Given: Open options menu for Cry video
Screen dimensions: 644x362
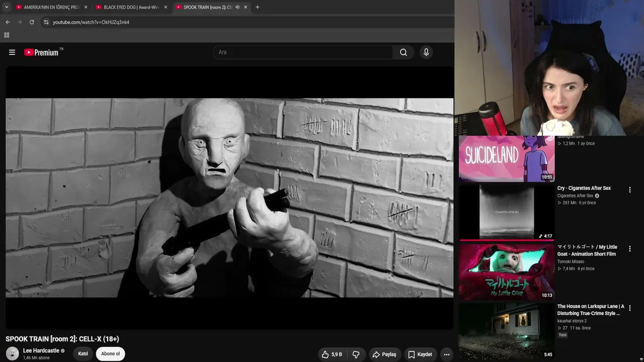Looking at the screenshot, I should click(x=629, y=190).
